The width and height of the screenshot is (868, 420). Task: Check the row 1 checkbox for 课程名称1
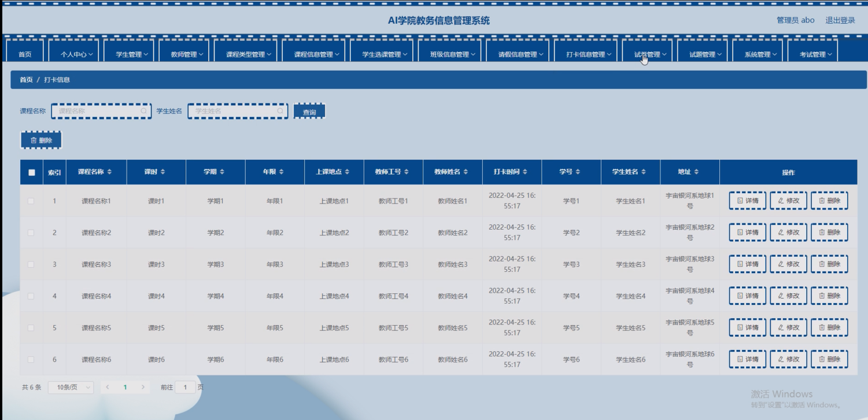[x=31, y=201]
